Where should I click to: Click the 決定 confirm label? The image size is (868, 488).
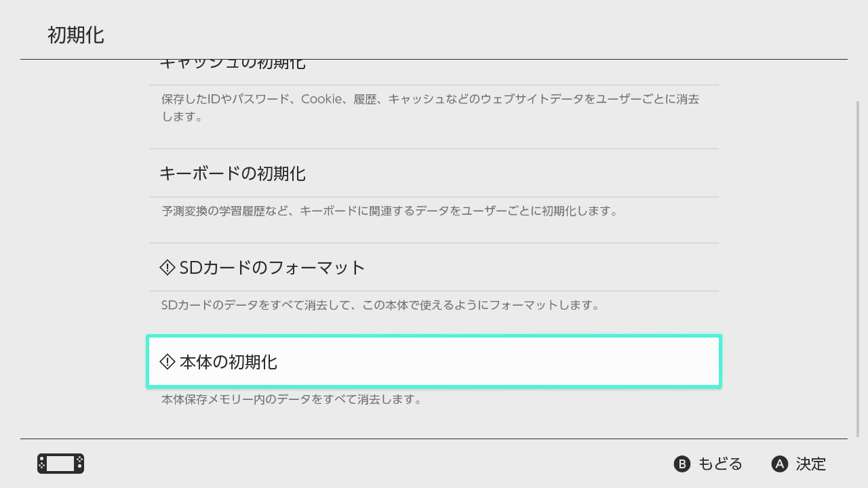811,464
